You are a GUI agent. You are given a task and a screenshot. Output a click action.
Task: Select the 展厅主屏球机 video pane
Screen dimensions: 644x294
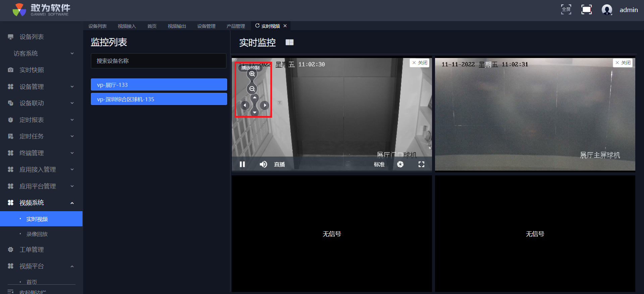point(535,114)
